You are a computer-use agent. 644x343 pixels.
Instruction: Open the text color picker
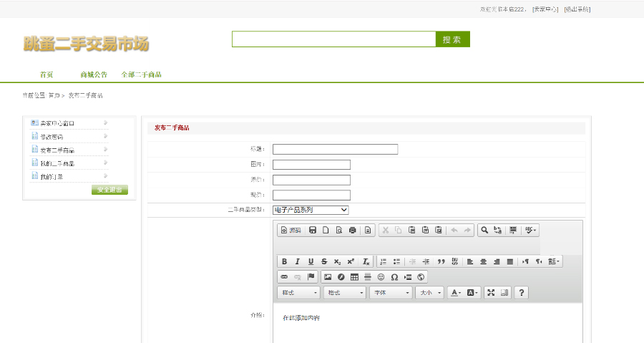click(456, 292)
